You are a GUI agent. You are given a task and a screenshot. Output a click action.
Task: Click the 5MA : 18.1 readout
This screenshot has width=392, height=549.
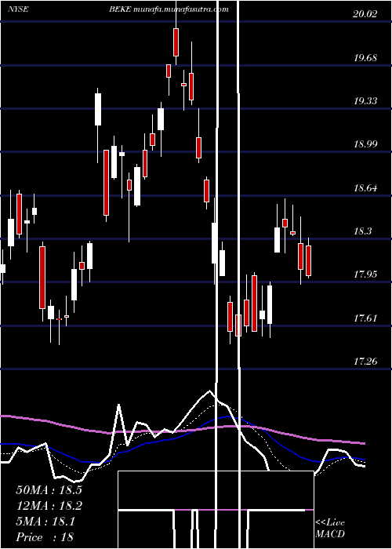45,522
